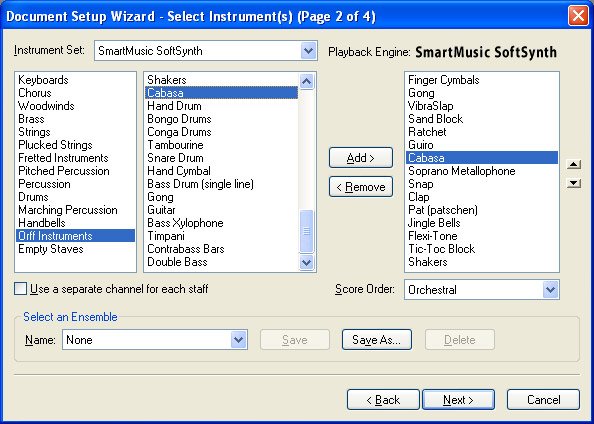This screenshot has width=594, height=424.
Task: Select Pat (patschen) in the added list
Action: pyautogui.click(x=482, y=210)
